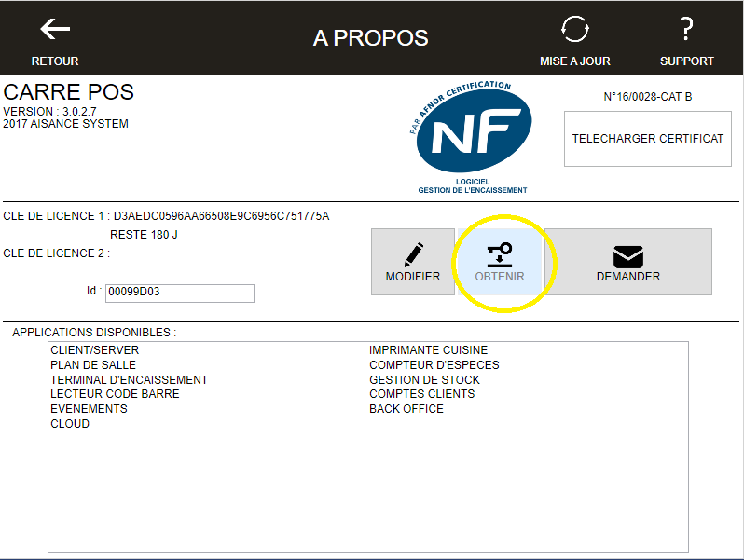
Task: Click the RETOUR back arrow icon
Action: coord(55,30)
